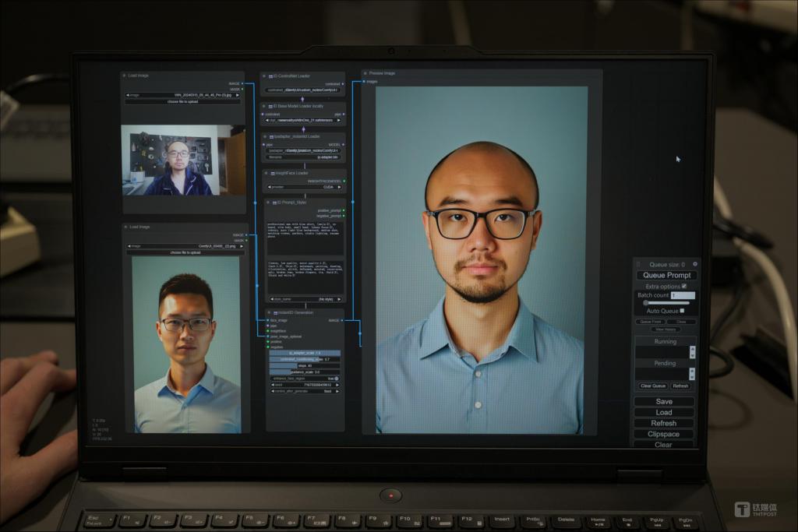Advance ckpt_name to next checkpoint

339,121
